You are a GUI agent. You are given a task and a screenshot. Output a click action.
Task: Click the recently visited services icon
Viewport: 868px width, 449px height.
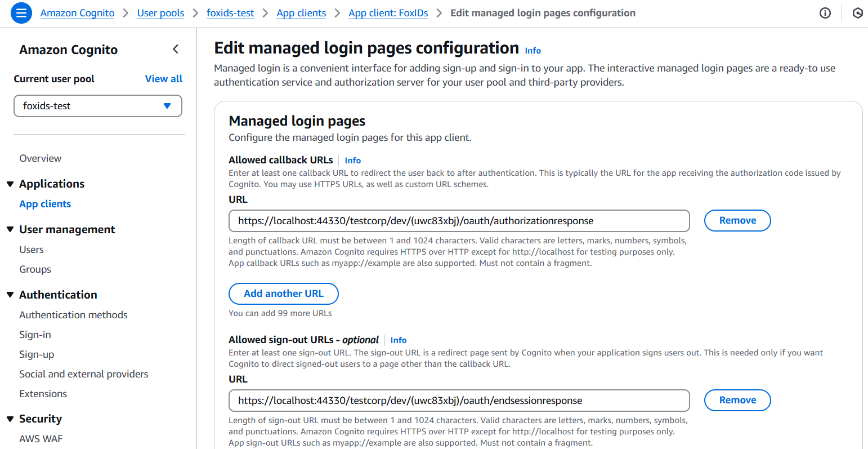(857, 12)
